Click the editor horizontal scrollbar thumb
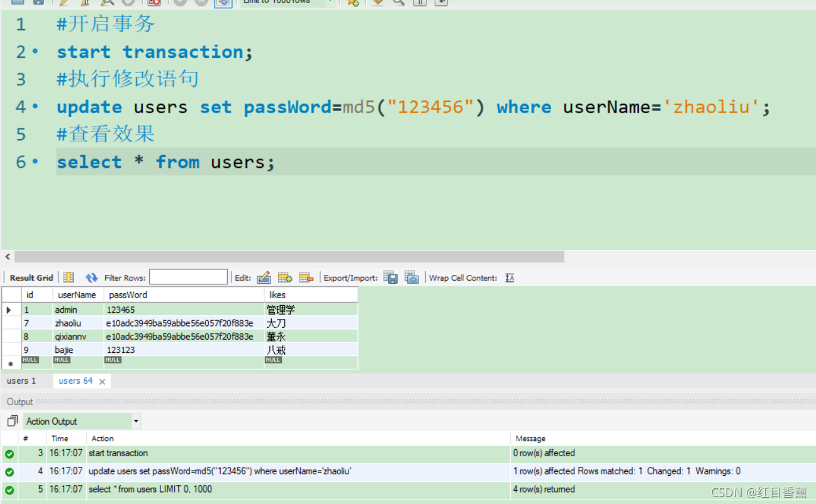Image resolution: width=816 pixels, height=504 pixels. [289, 257]
